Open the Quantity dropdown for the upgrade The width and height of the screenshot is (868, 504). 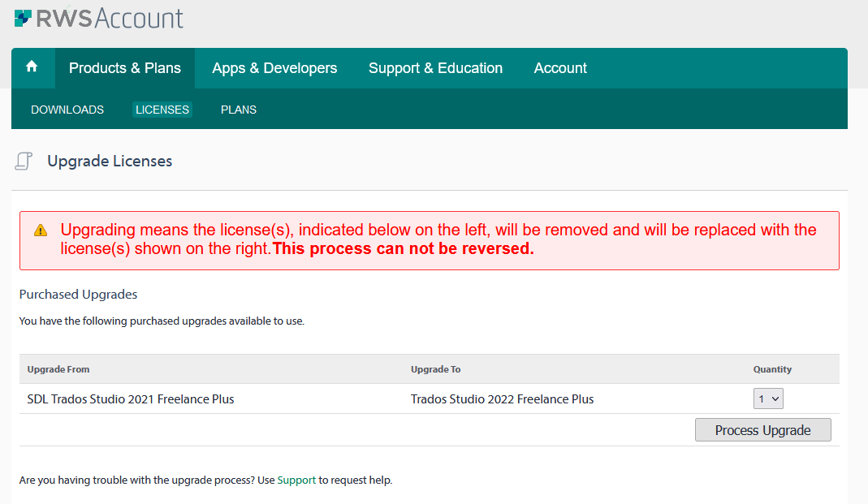point(768,398)
